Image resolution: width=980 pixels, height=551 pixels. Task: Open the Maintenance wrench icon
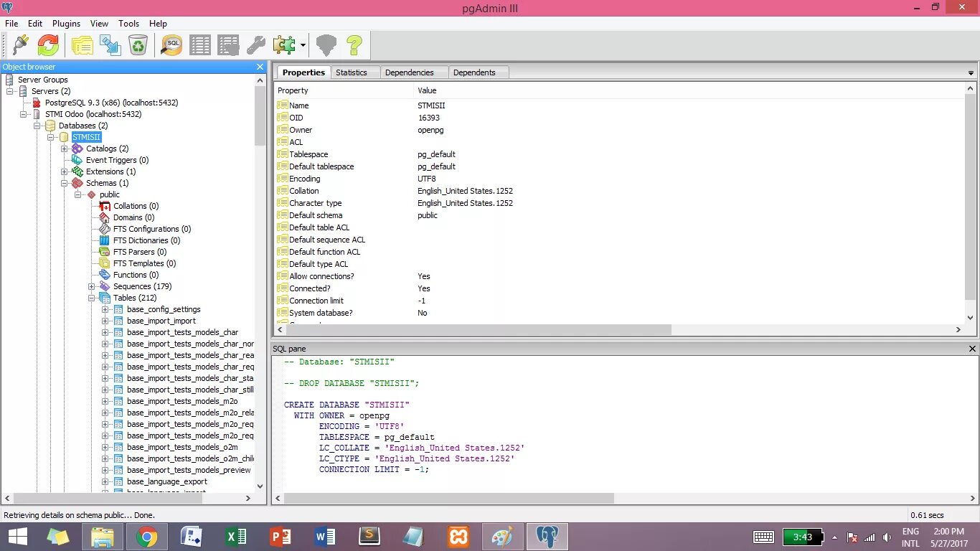256,45
